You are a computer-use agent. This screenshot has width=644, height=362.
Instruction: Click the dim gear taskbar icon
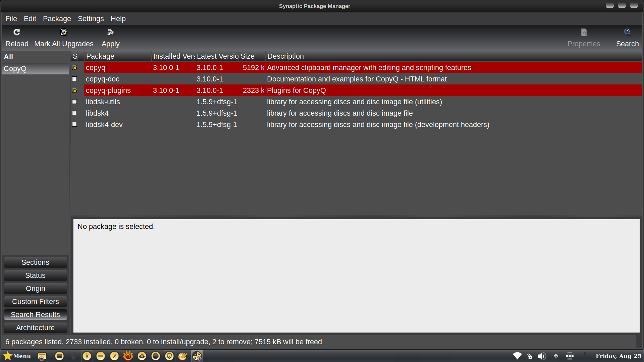point(73,357)
